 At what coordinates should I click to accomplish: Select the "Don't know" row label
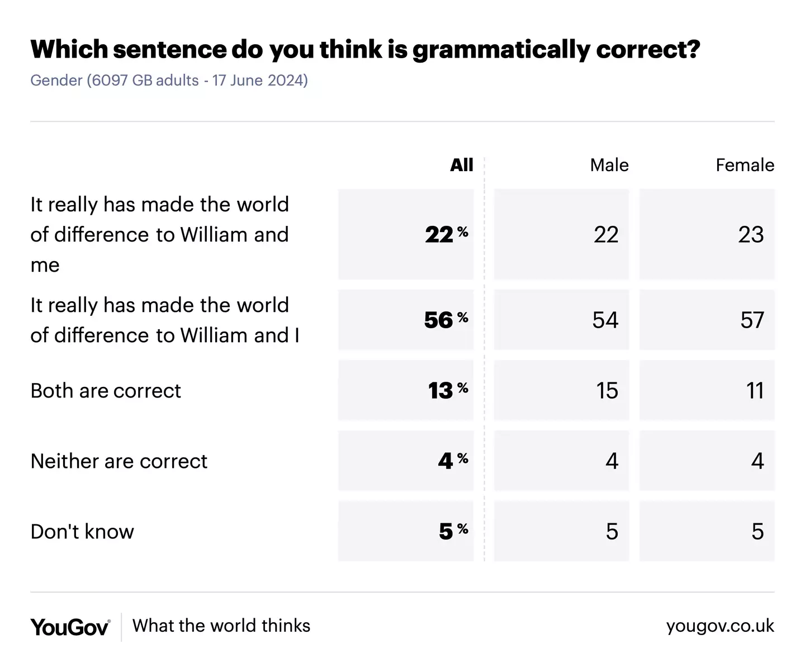click(x=82, y=532)
